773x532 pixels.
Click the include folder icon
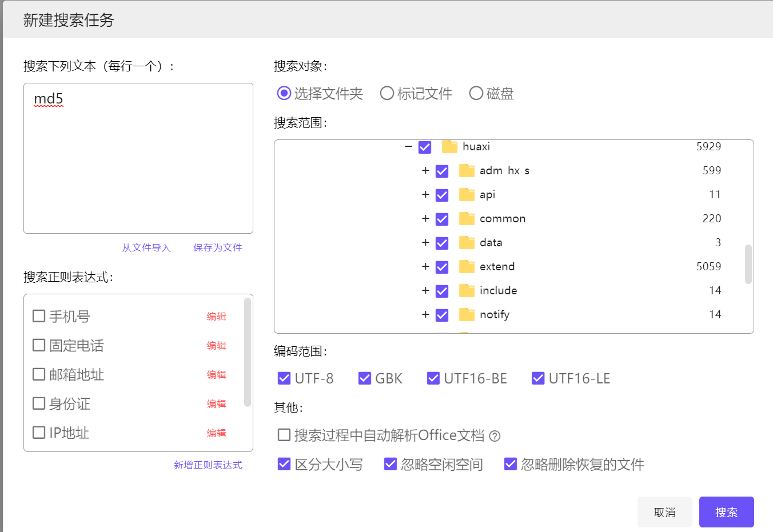click(467, 291)
